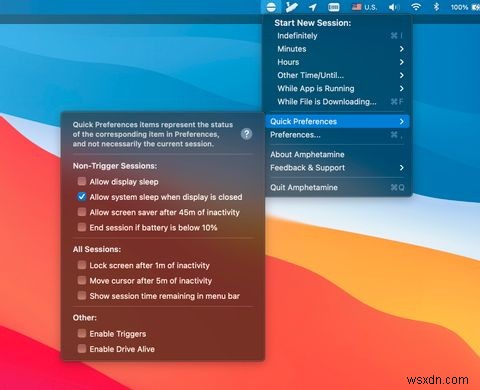Select While App is Running entry
This screenshot has width=480, height=390.
338,88
